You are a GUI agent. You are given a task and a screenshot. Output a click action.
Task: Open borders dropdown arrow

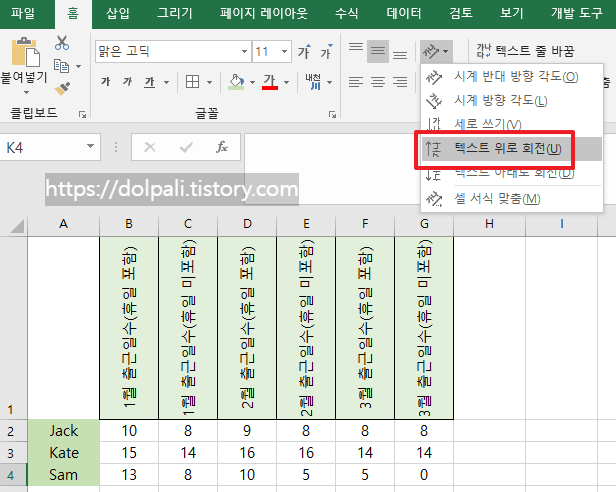coord(209,82)
